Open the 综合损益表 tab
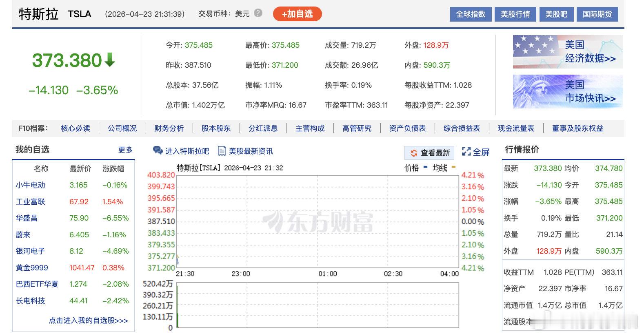The image size is (644, 336). [462, 128]
